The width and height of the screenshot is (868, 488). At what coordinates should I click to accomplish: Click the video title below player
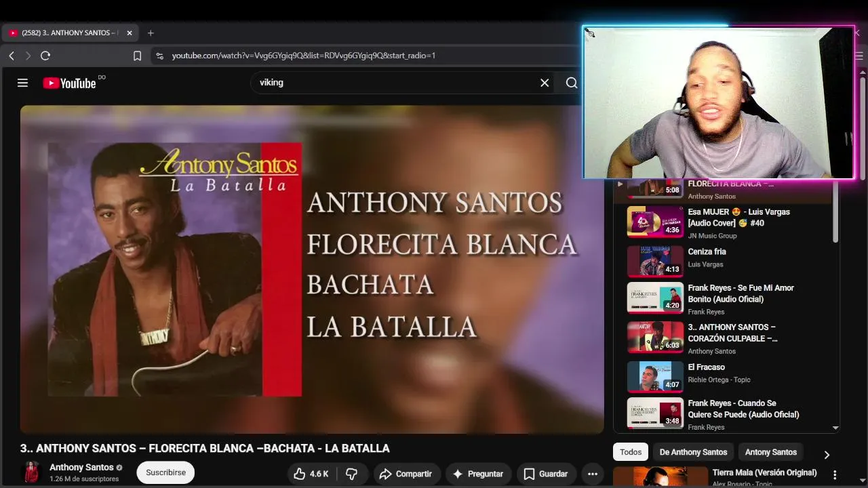[x=205, y=449]
